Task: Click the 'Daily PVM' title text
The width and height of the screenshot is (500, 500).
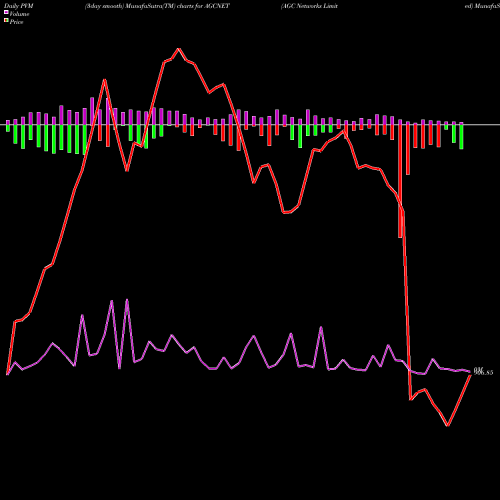Action: tap(19, 6)
